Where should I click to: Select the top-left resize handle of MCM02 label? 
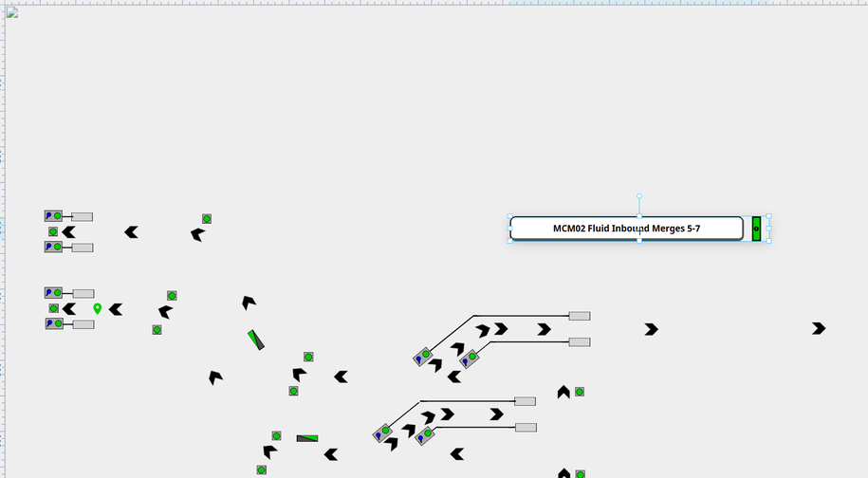[x=510, y=216]
